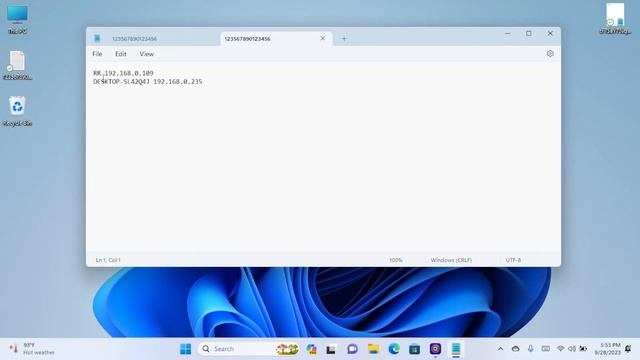
Task: Close the active Notepad tab
Action: point(322,38)
